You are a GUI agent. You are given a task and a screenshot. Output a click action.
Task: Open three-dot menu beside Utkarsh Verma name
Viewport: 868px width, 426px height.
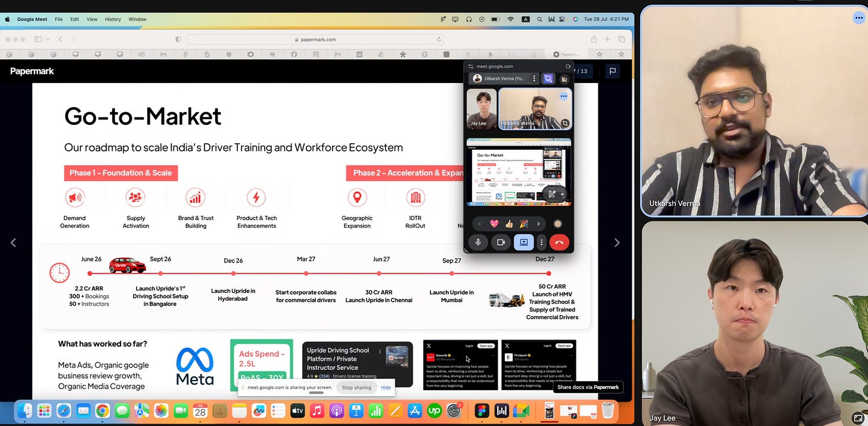pos(534,78)
